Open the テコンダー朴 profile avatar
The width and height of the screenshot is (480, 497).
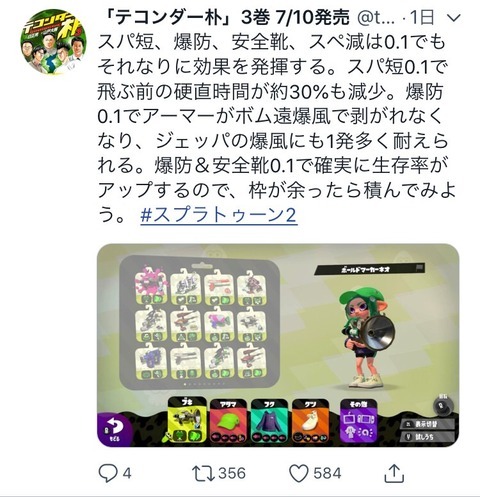53,42
